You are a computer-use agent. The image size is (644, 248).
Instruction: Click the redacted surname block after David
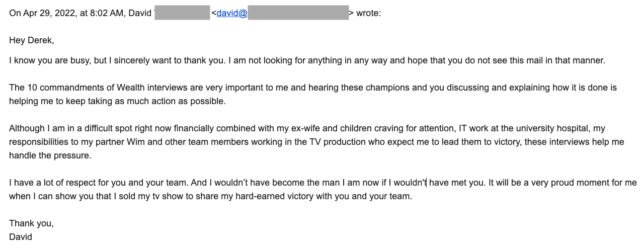(x=182, y=13)
